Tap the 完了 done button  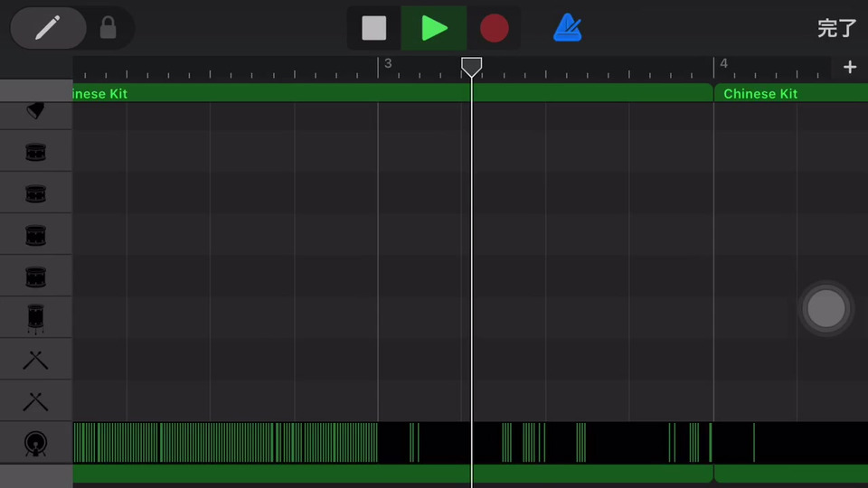pyautogui.click(x=836, y=28)
